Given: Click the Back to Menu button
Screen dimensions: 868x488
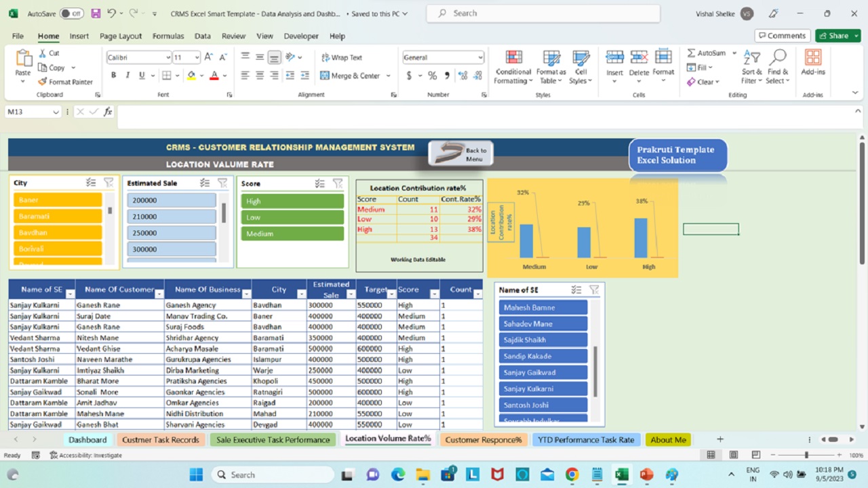Looking at the screenshot, I should pos(460,152).
